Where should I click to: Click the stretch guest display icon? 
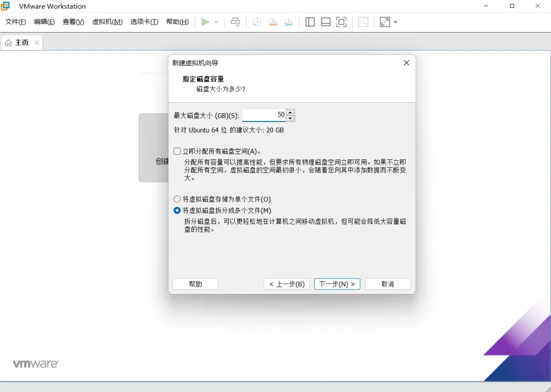385,22
